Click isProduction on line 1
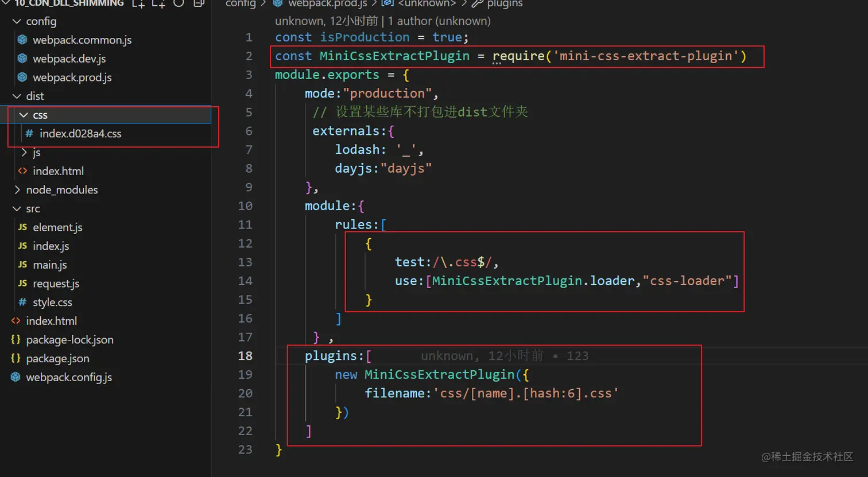The image size is (868, 477). (365, 37)
